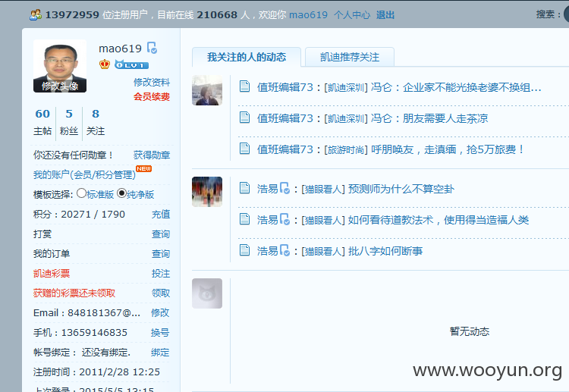Screen dimensions: 569x392
Task: Click 修改 next to Email
Action: [x=160, y=312]
